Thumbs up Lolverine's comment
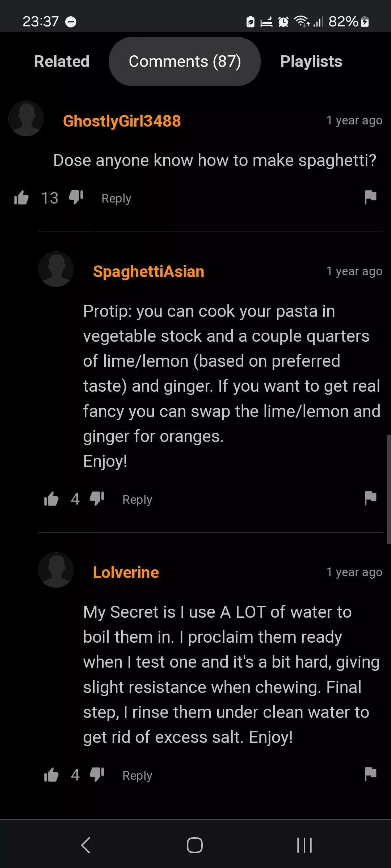 pyautogui.click(x=51, y=775)
